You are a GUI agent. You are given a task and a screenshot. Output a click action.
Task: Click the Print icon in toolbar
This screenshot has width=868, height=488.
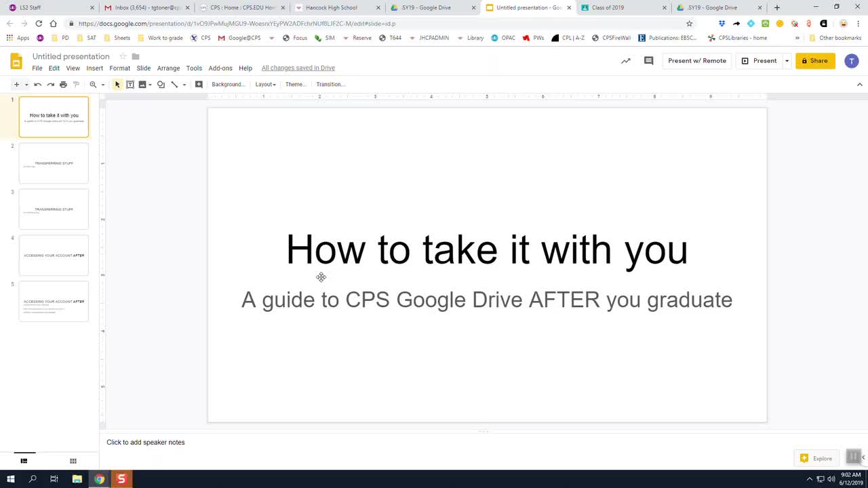pyautogui.click(x=63, y=85)
